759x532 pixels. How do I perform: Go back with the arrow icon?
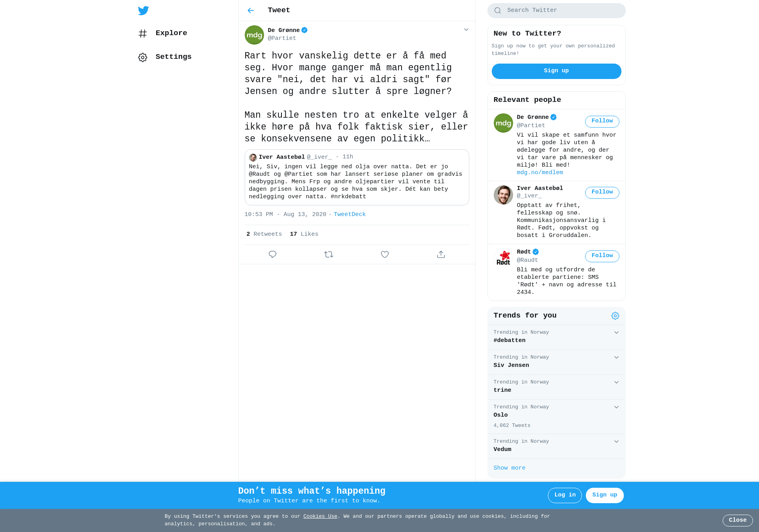(x=251, y=11)
